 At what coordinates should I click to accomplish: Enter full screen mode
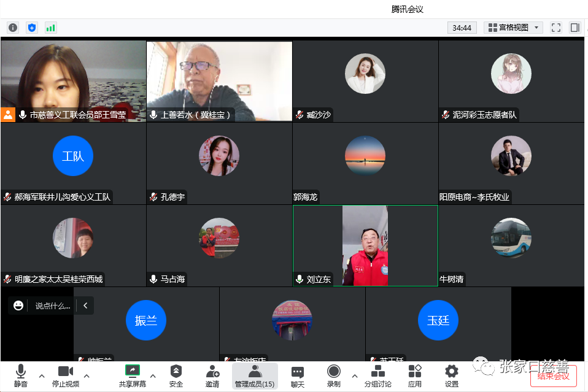[x=556, y=28]
